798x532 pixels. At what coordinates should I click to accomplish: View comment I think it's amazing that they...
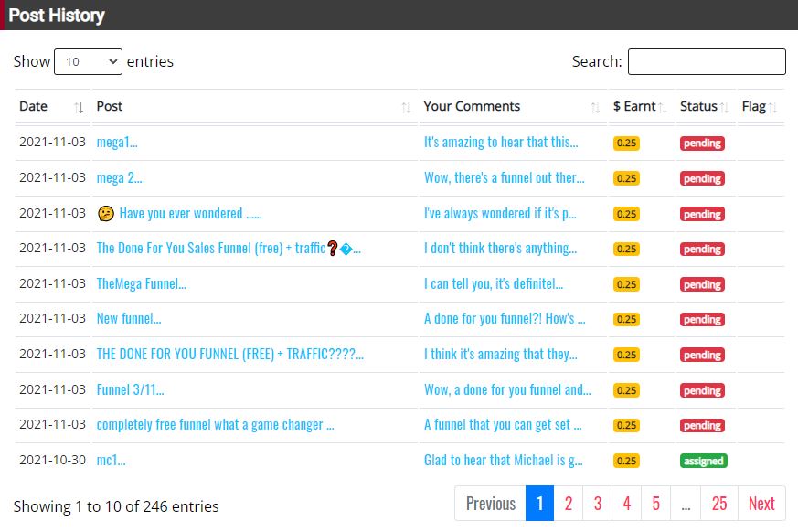[x=501, y=354]
